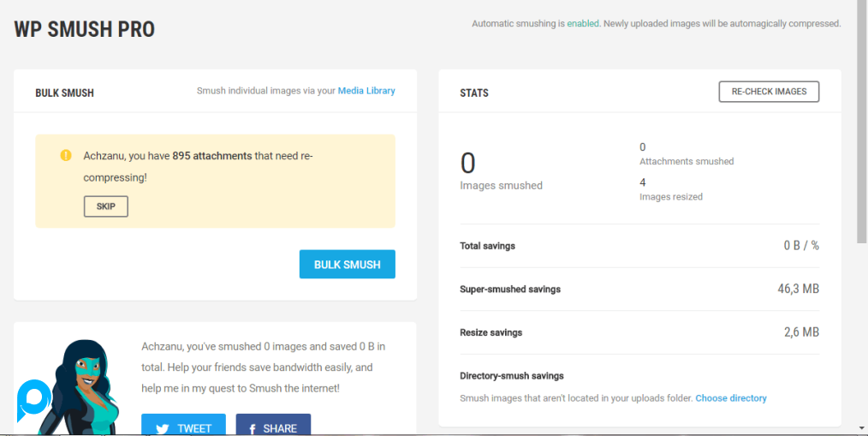Click the Total savings row label
The image size is (868, 436).
(x=487, y=246)
